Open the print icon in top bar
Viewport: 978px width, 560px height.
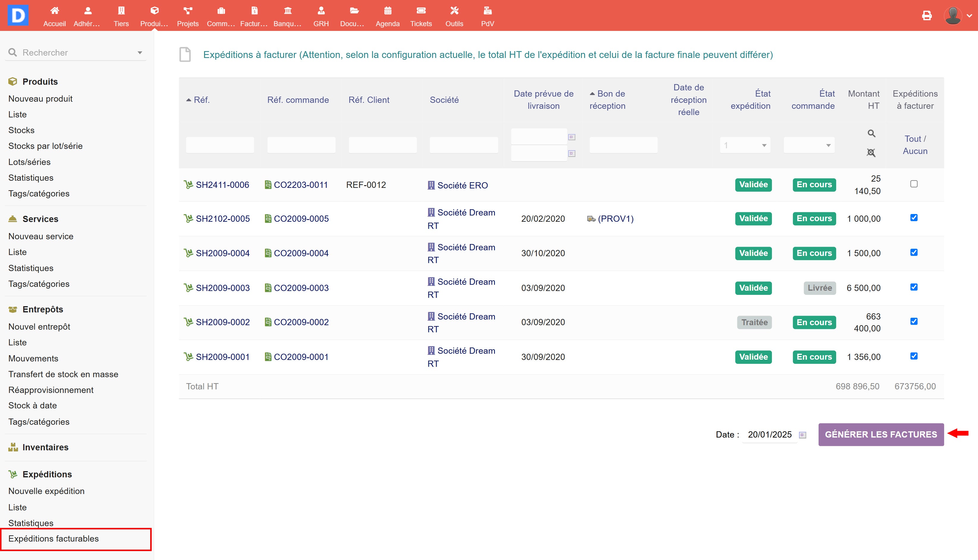(x=927, y=15)
